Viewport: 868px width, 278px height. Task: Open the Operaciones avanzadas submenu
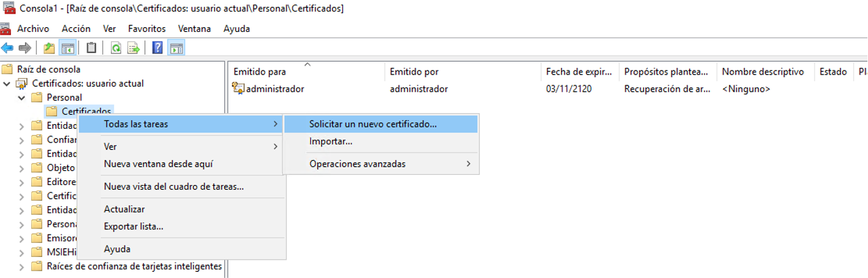357,163
